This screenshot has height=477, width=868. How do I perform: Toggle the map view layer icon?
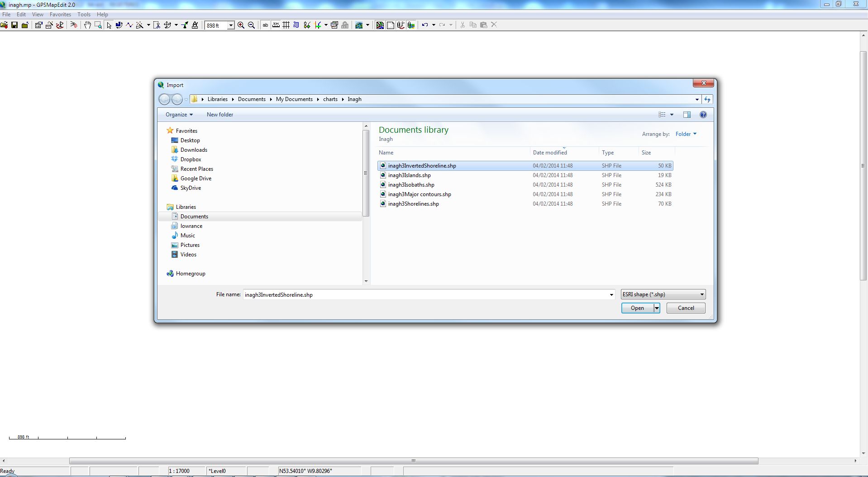pyautogui.click(x=380, y=25)
